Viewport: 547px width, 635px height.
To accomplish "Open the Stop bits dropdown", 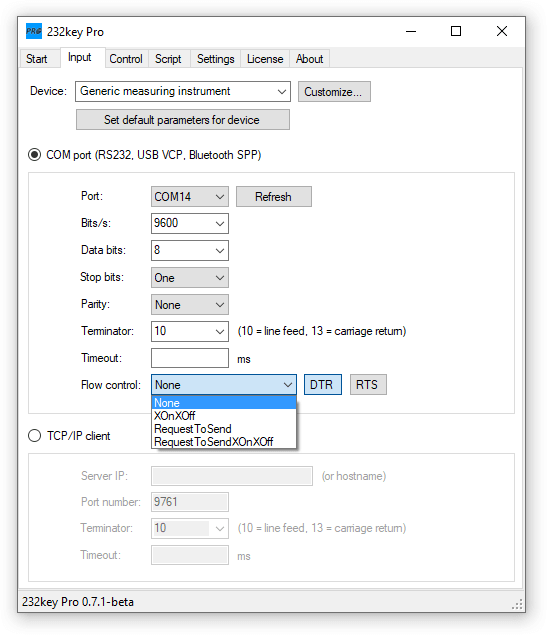I will tap(189, 277).
